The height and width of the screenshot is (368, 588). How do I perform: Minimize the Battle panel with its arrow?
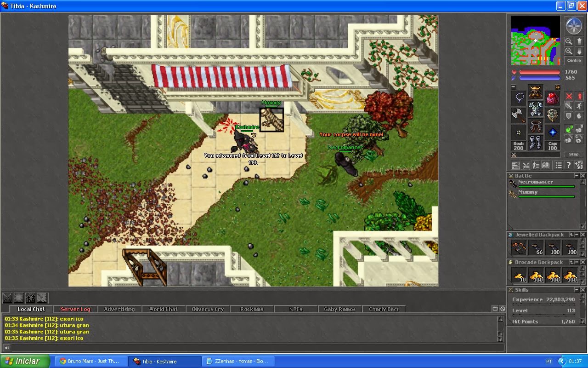click(577, 176)
